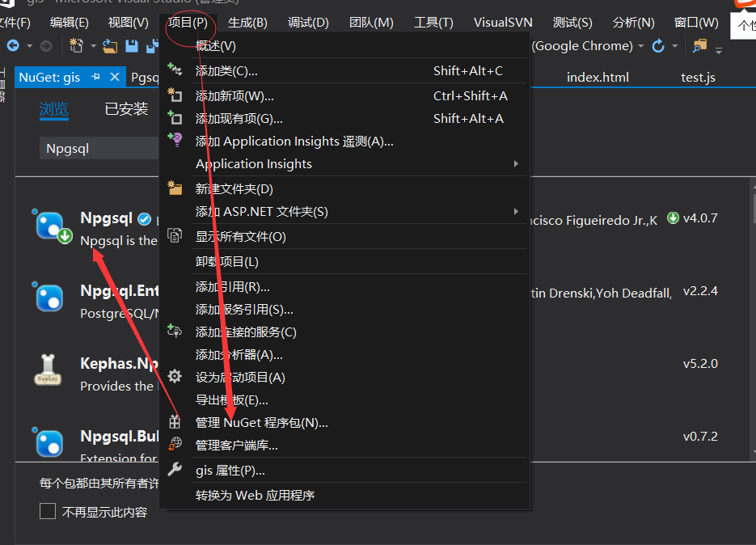Open the 生成(B) menu
The height and width of the screenshot is (545, 756).
click(247, 23)
